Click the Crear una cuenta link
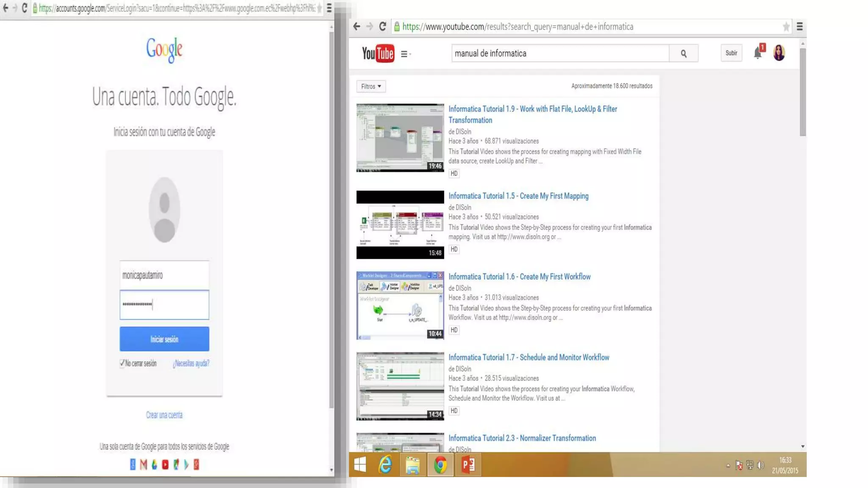 tap(164, 415)
